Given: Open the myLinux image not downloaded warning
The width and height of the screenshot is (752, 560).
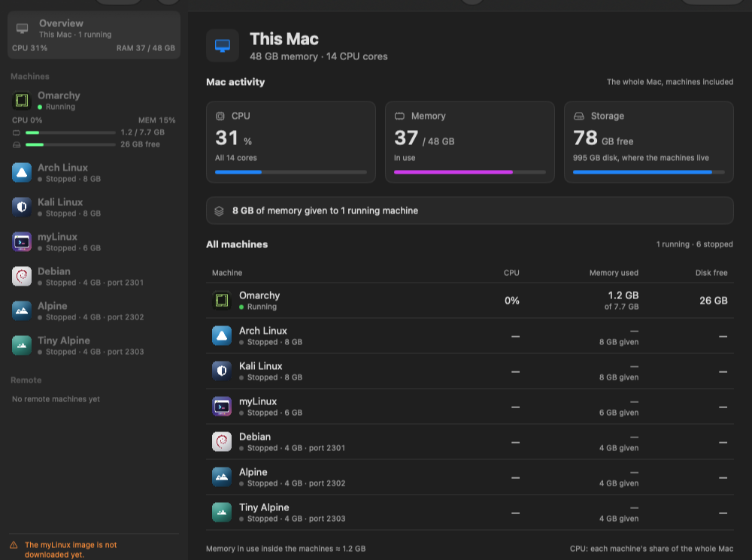Looking at the screenshot, I should [71, 549].
